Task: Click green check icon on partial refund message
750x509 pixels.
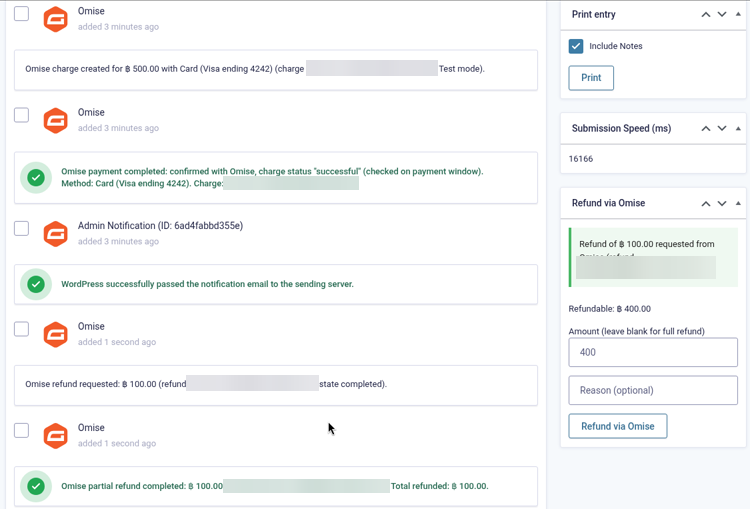Action: pyautogui.click(x=36, y=486)
